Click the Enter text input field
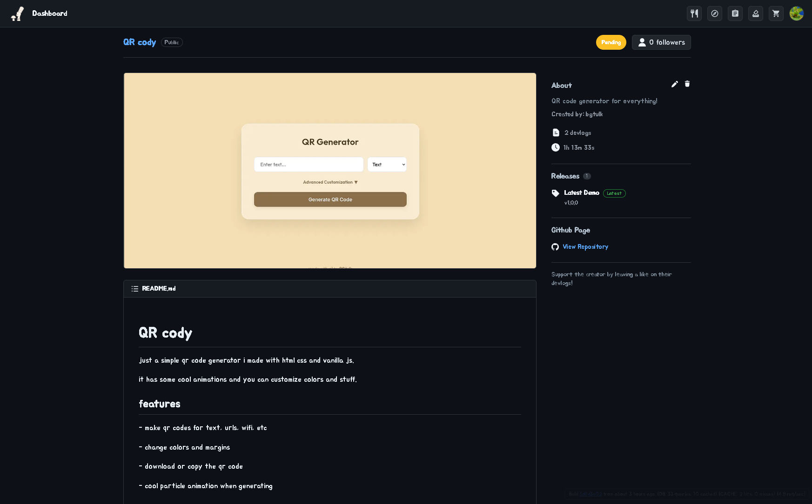The height and width of the screenshot is (504, 812). [309, 165]
